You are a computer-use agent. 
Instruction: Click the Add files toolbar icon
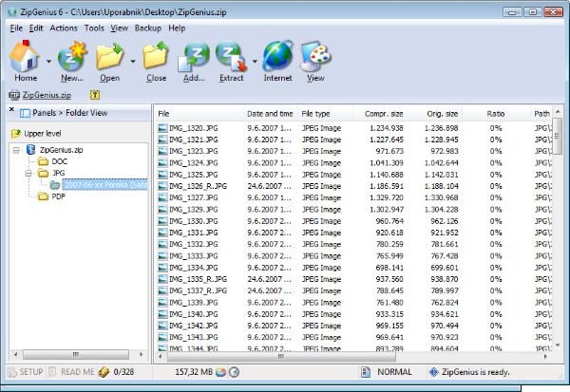pyautogui.click(x=193, y=59)
